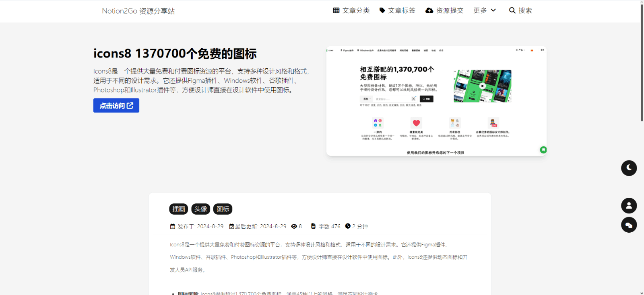Viewport: 644px width, 295px height.
Task: Open the 文章标签 menu item
Action: click(x=397, y=10)
